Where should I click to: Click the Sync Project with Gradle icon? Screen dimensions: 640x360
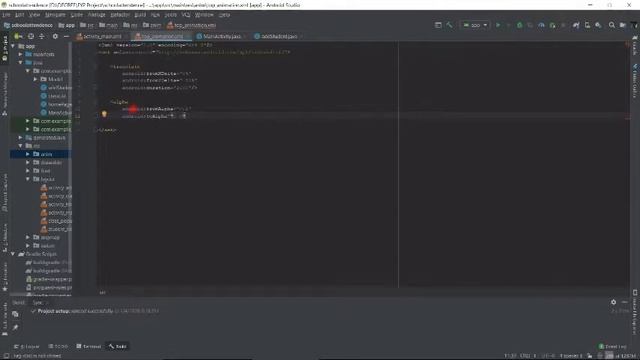coord(576,25)
